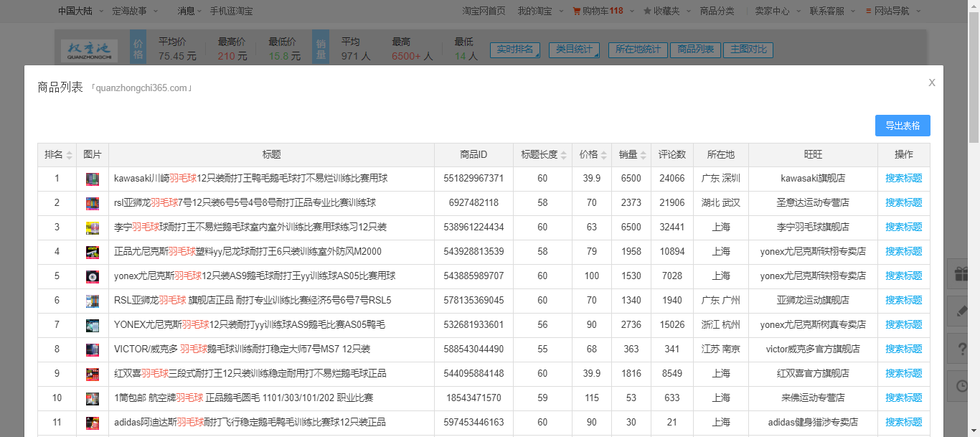Open the row 9 红双喜 product thumbnail

coord(92,374)
